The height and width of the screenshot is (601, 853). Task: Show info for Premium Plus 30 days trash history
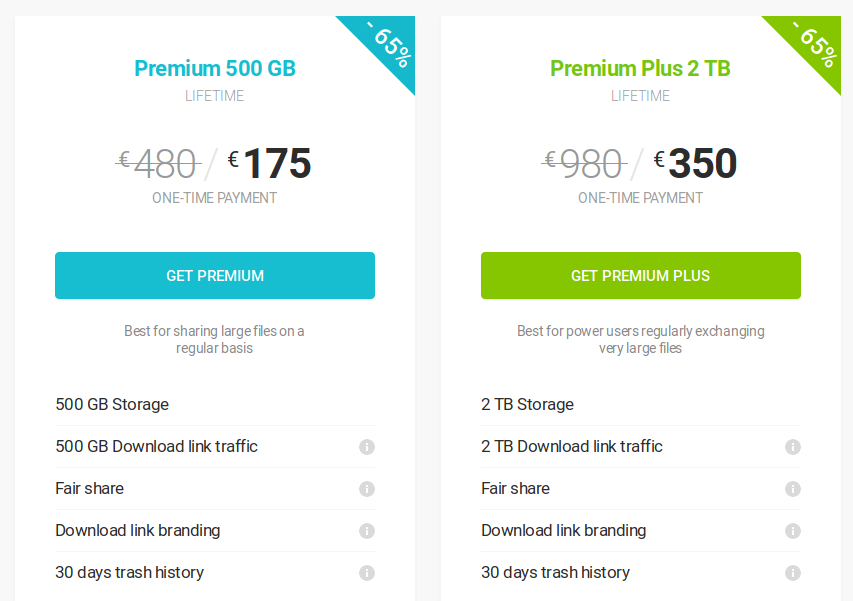click(793, 573)
